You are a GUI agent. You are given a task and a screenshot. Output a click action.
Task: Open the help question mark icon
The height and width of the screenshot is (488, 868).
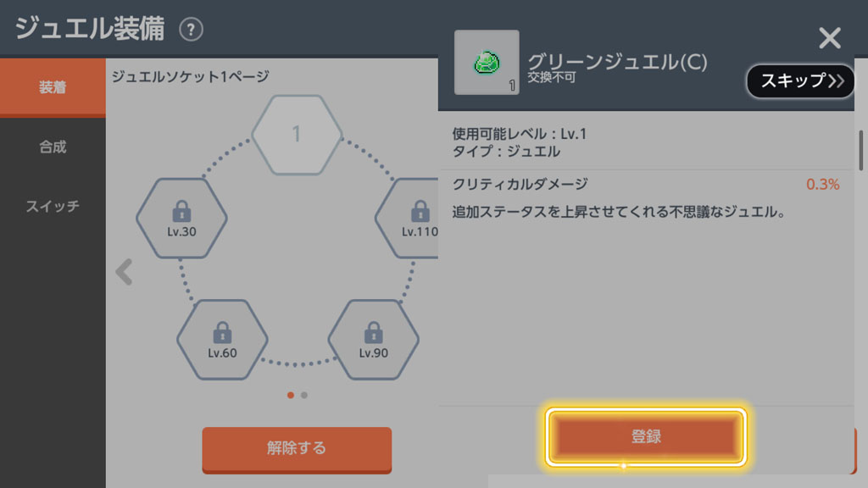[x=191, y=30]
